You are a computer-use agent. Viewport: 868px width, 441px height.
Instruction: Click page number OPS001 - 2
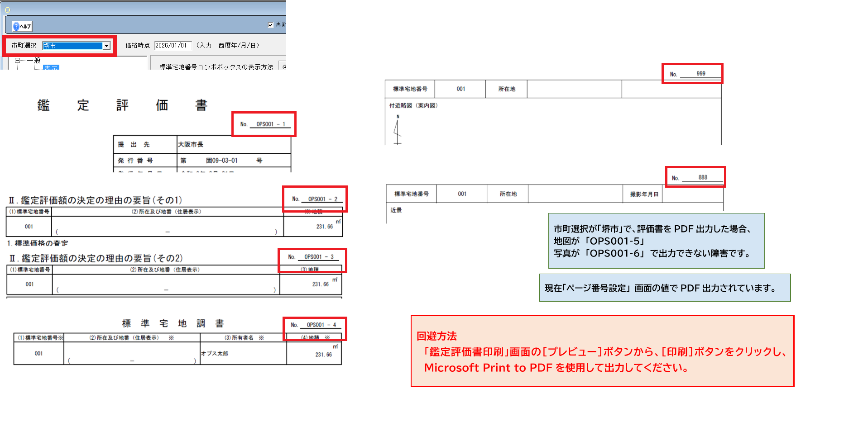click(x=322, y=199)
